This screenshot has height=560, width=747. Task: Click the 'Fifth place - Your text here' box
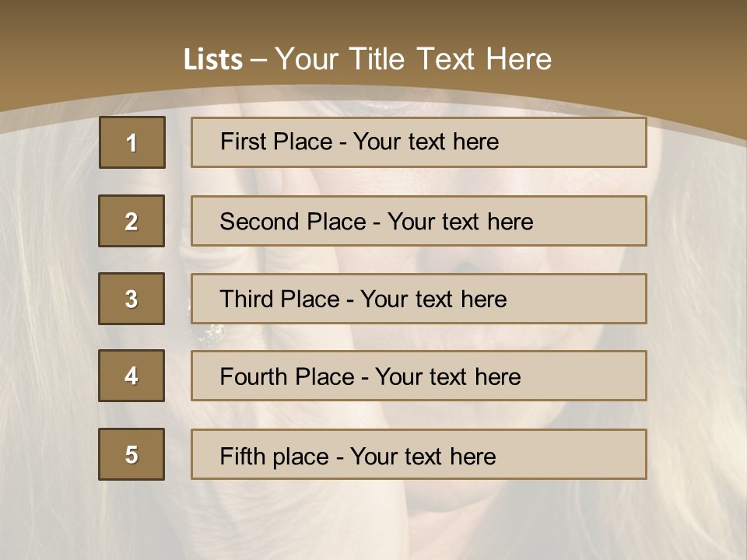click(419, 453)
